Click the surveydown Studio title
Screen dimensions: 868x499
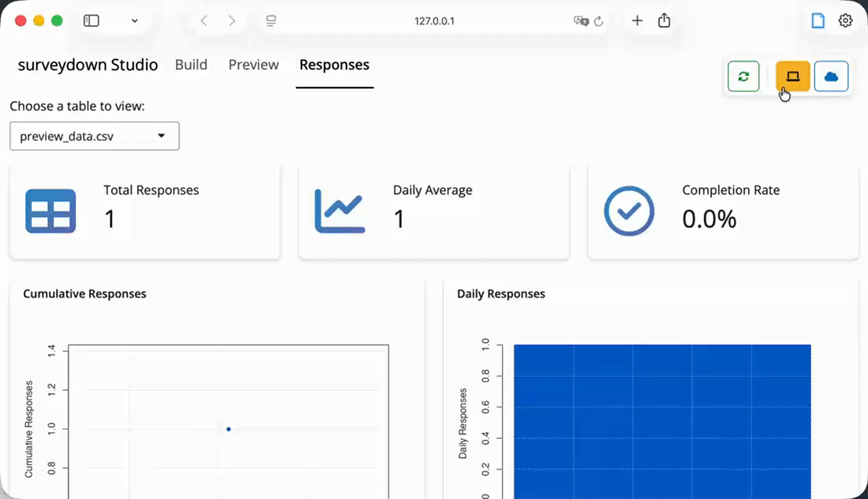(88, 65)
